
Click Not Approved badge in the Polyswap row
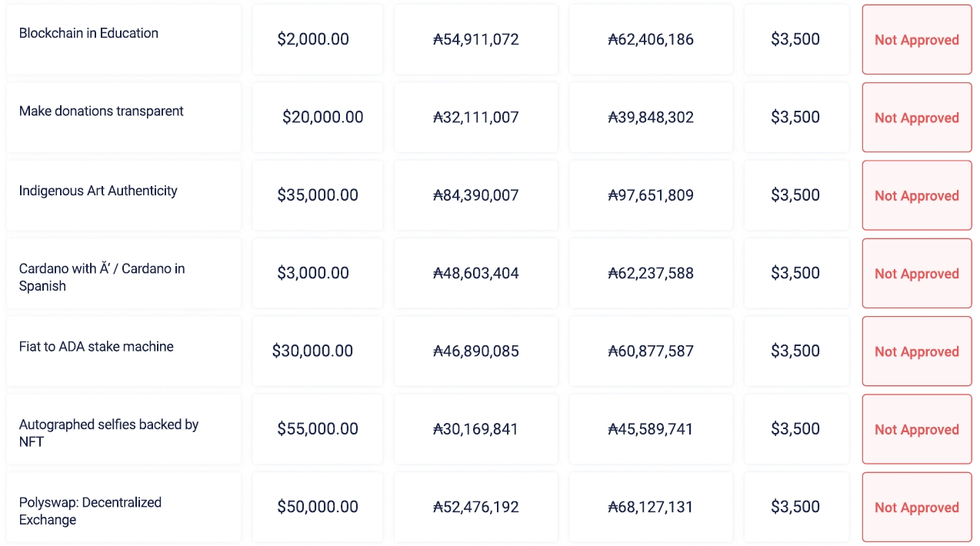coord(916,508)
